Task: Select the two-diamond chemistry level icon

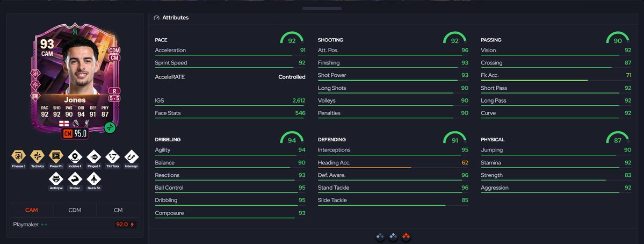Action: click(x=393, y=236)
